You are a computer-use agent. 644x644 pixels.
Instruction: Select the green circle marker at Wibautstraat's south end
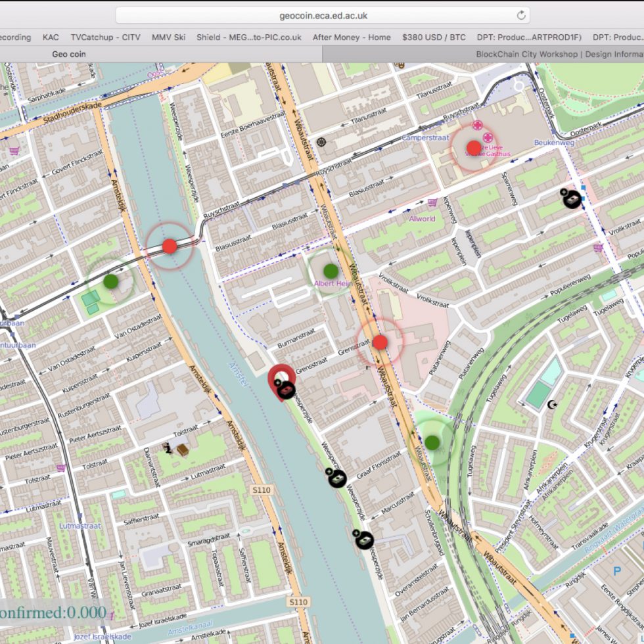click(432, 442)
